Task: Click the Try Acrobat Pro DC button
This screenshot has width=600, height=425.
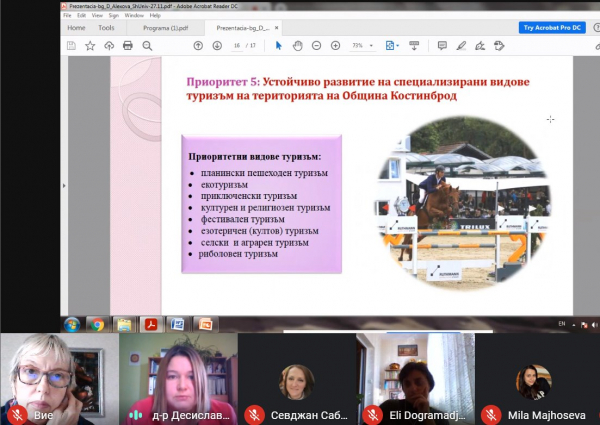Action: pyautogui.click(x=554, y=28)
